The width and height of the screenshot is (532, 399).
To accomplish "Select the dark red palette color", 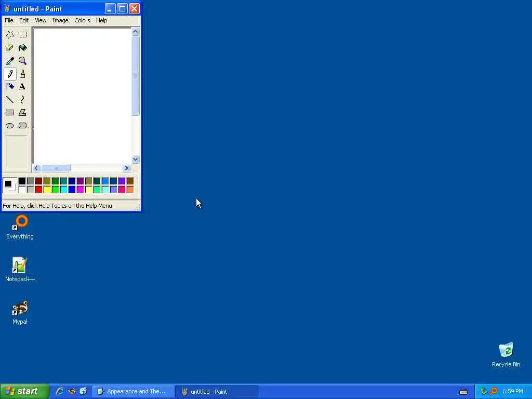I will pos(38,181).
